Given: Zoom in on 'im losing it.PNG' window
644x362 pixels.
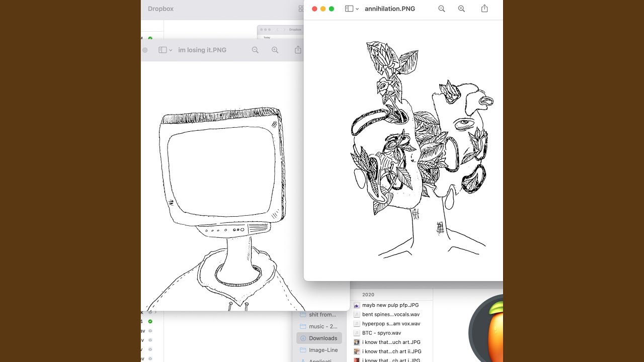Looking at the screenshot, I should pos(275,50).
